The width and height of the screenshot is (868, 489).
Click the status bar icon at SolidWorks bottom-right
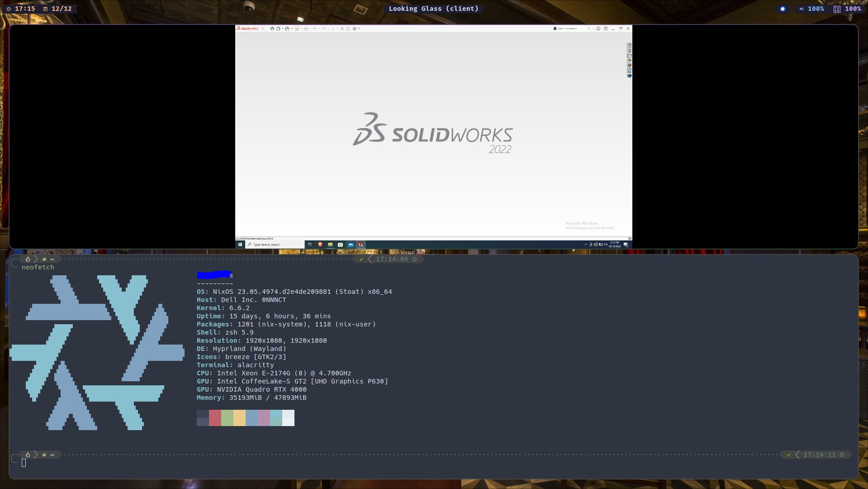[630, 239]
